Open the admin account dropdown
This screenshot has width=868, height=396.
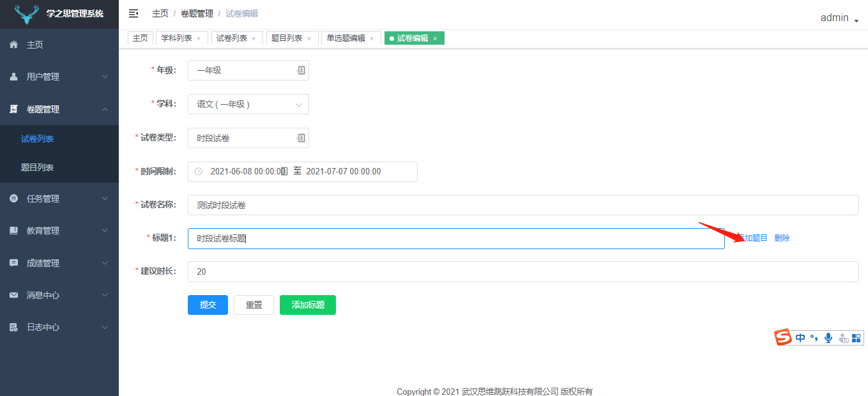click(835, 17)
